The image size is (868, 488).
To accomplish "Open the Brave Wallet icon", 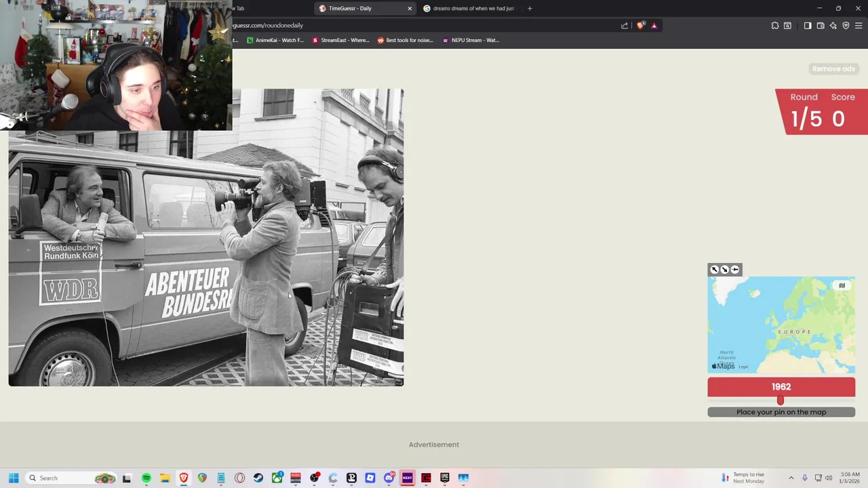I will pos(821,26).
